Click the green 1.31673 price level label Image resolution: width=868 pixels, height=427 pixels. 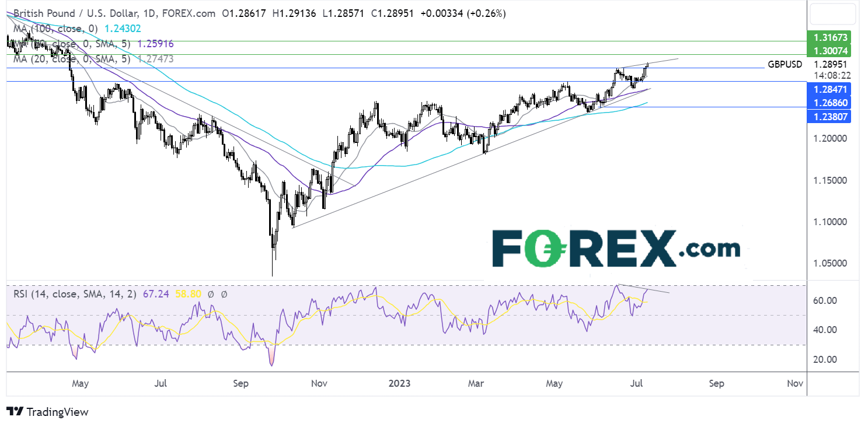[828, 38]
